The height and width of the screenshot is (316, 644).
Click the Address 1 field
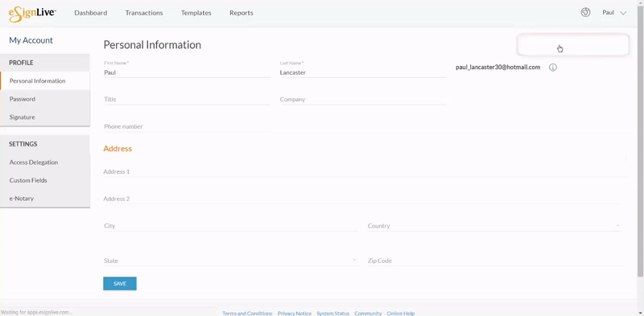(x=364, y=171)
